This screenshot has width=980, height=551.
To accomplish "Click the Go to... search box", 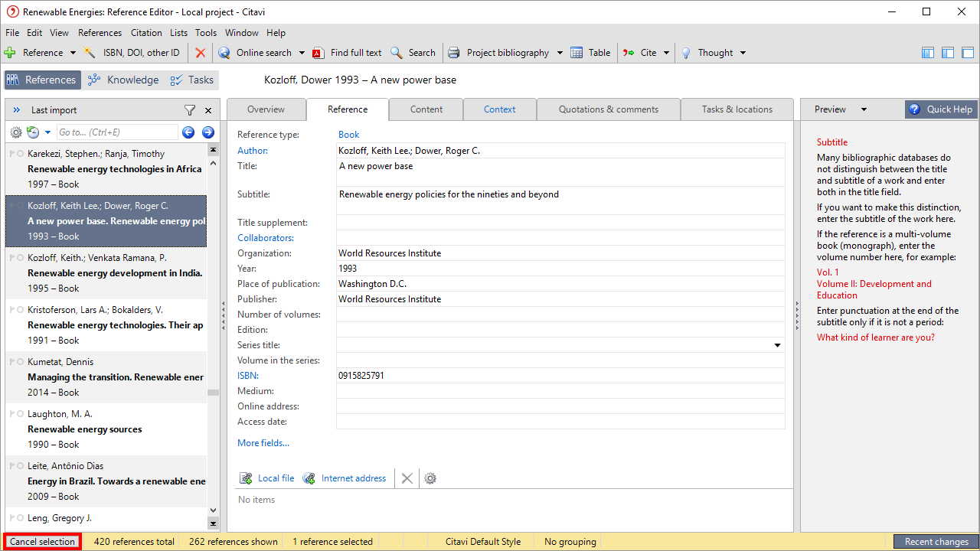I will [116, 132].
